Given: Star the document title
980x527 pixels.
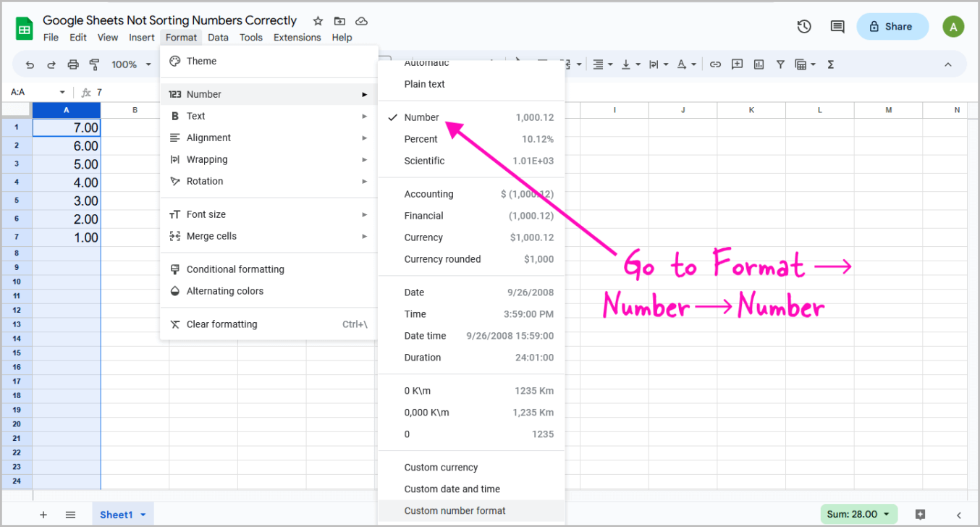Looking at the screenshot, I should point(318,21).
